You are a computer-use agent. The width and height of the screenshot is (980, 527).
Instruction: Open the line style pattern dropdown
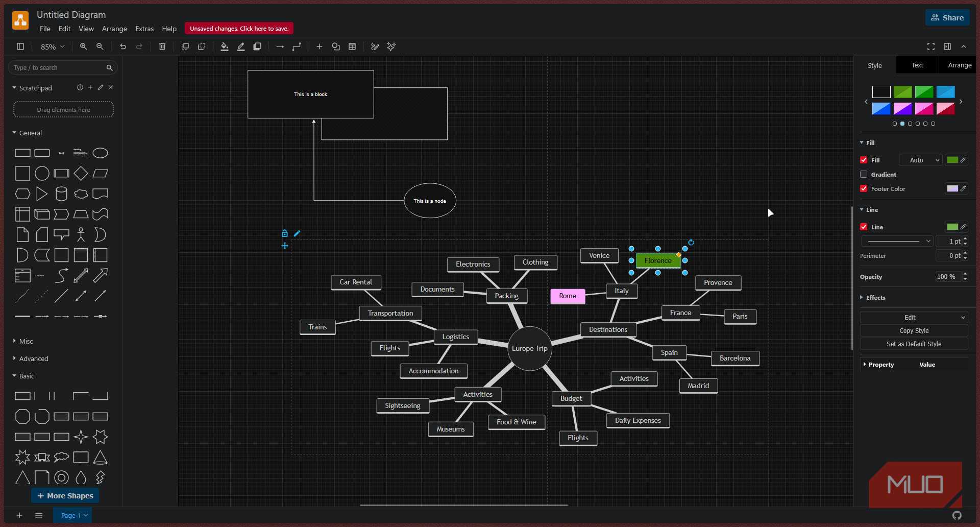pyautogui.click(x=897, y=241)
